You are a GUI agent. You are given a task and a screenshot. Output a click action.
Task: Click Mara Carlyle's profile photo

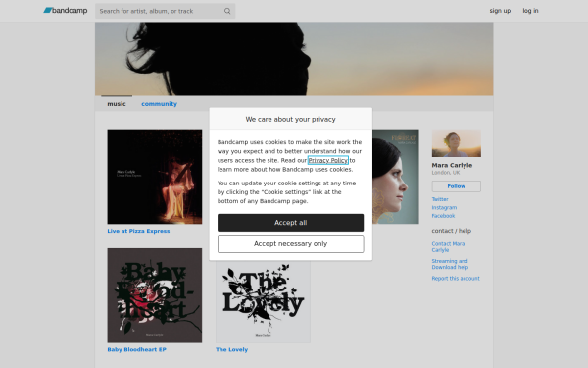click(x=457, y=143)
